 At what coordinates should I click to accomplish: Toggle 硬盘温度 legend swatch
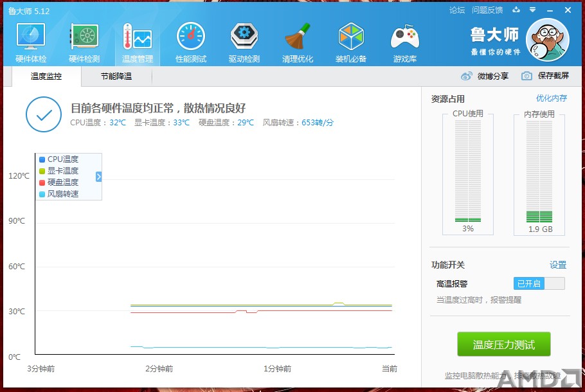pyautogui.click(x=42, y=183)
